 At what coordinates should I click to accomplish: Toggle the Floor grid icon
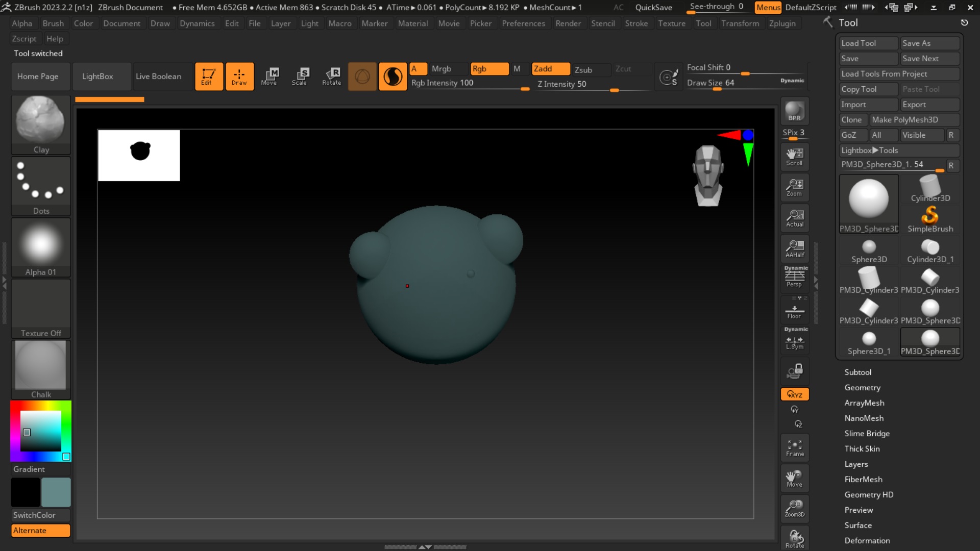click(x=794, y=310)
